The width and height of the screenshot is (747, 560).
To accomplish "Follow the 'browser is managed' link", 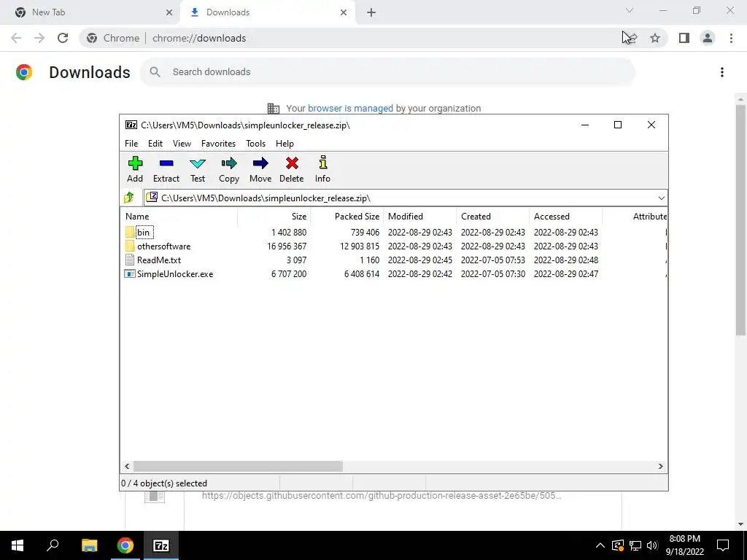I will point(350,108).
